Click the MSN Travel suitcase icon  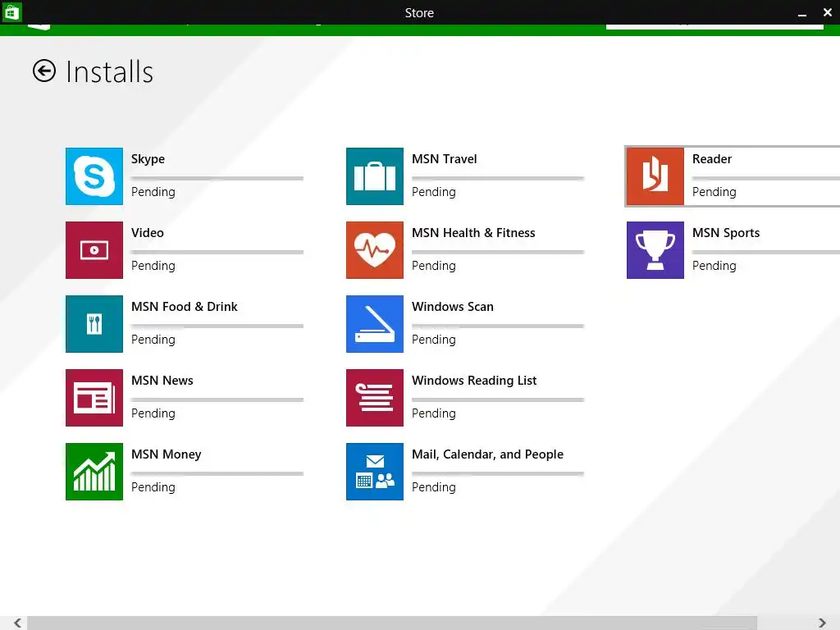[375, 176]
